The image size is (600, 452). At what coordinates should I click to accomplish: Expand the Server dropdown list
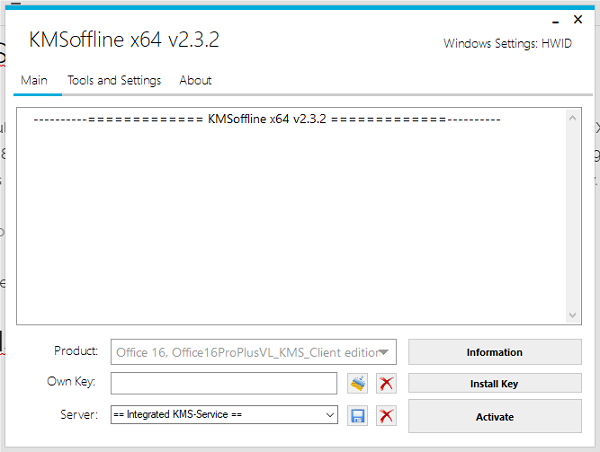pyautogui.click(x=329, y=415)
